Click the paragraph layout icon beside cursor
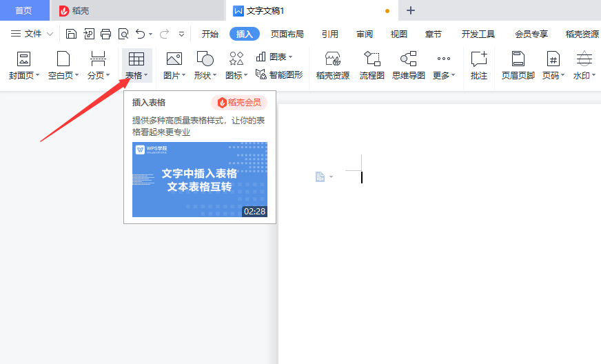601x364 pixels. [320, 176]
